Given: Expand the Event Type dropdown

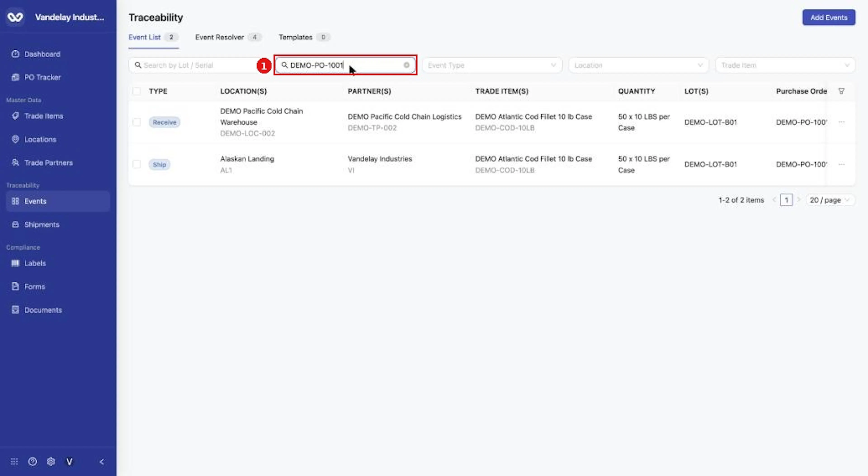Looking at the screenshot, I should (x=492, y=65).
